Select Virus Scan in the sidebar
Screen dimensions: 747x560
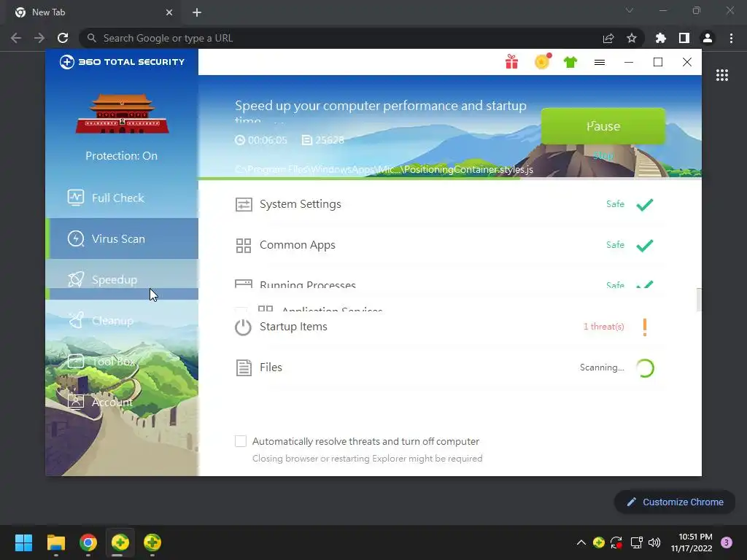pos(122,238)
